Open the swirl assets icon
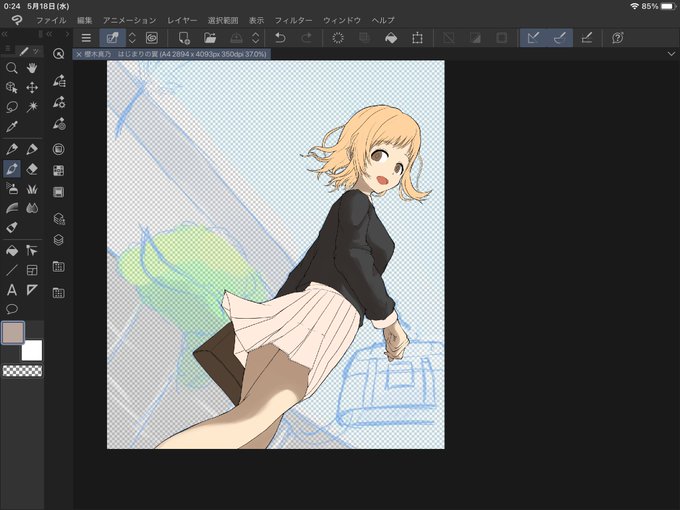 152,38
